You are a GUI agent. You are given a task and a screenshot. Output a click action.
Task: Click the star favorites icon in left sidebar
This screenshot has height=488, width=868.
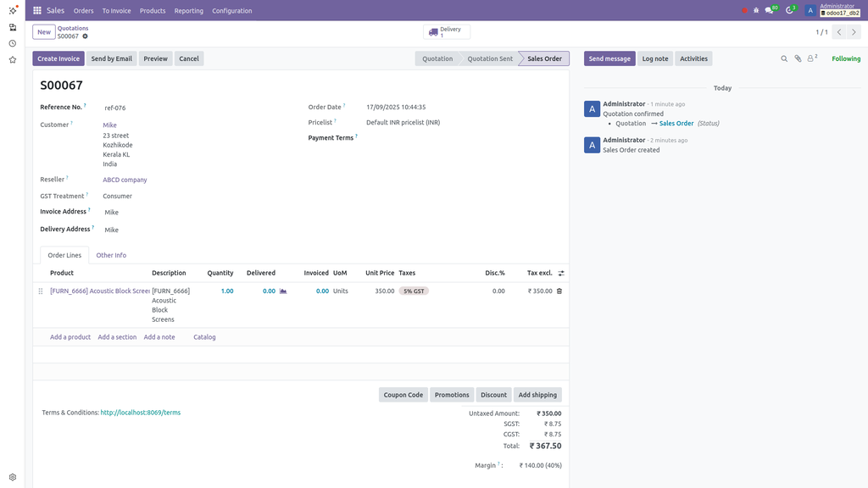pyautogui.click(x=12, y=59)
